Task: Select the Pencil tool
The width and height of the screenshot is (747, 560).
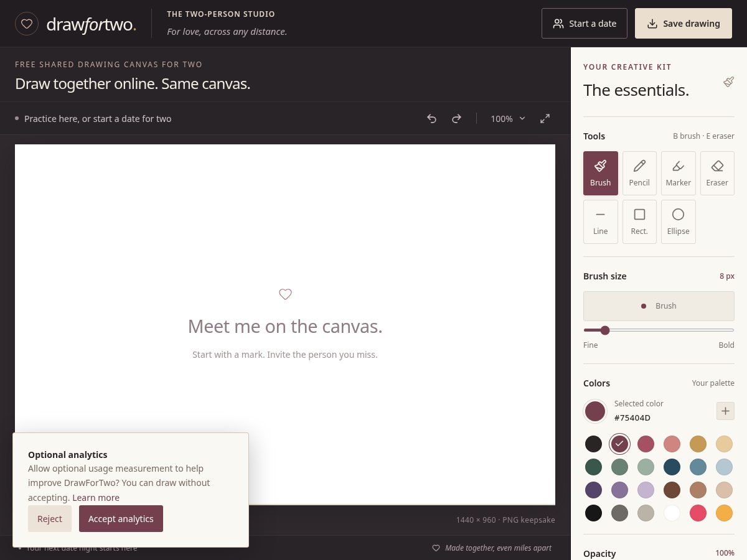Action: point(639,173)
